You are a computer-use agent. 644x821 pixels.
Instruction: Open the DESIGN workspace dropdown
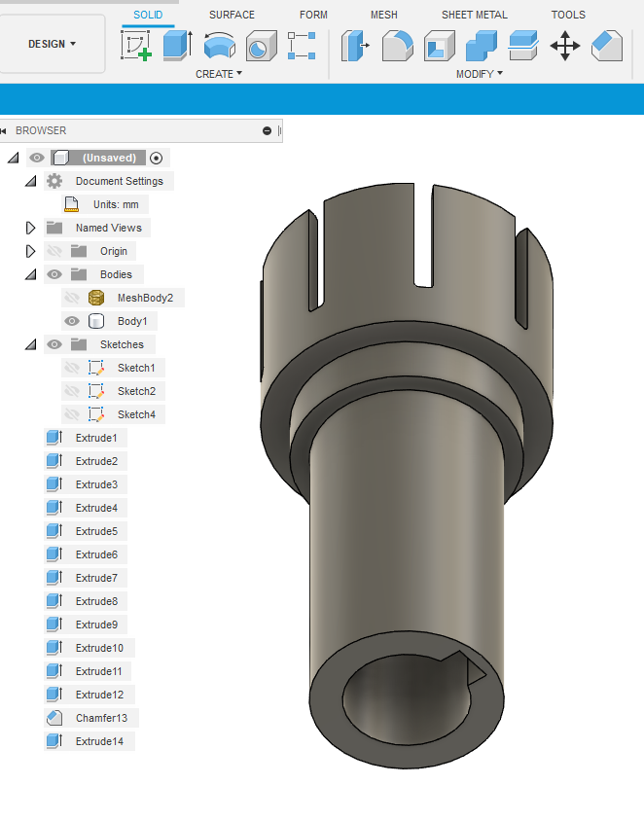tap(53, 44)
